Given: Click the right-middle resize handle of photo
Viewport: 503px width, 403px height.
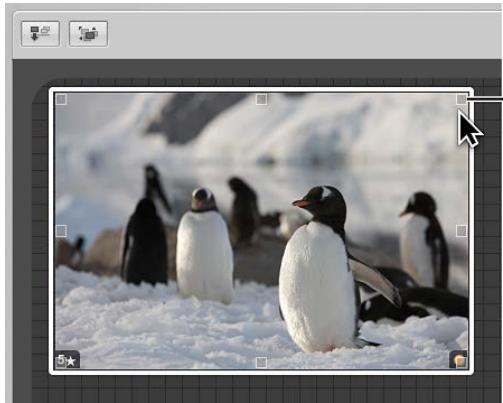Looking at the screenshot, I should pos(461,231).
